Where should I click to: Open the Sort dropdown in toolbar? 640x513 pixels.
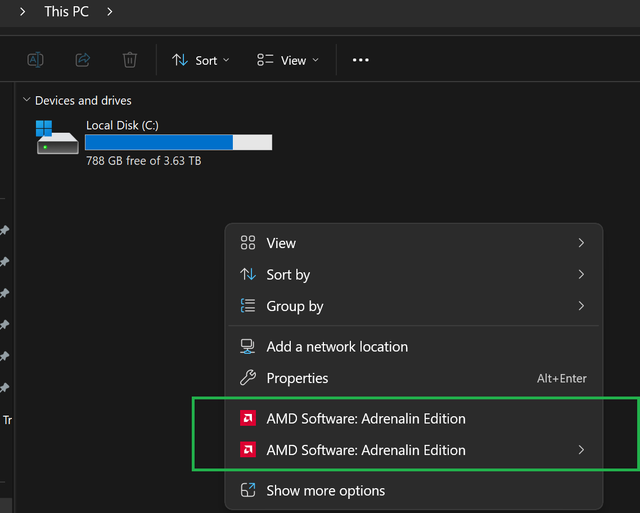coord(201,60)
